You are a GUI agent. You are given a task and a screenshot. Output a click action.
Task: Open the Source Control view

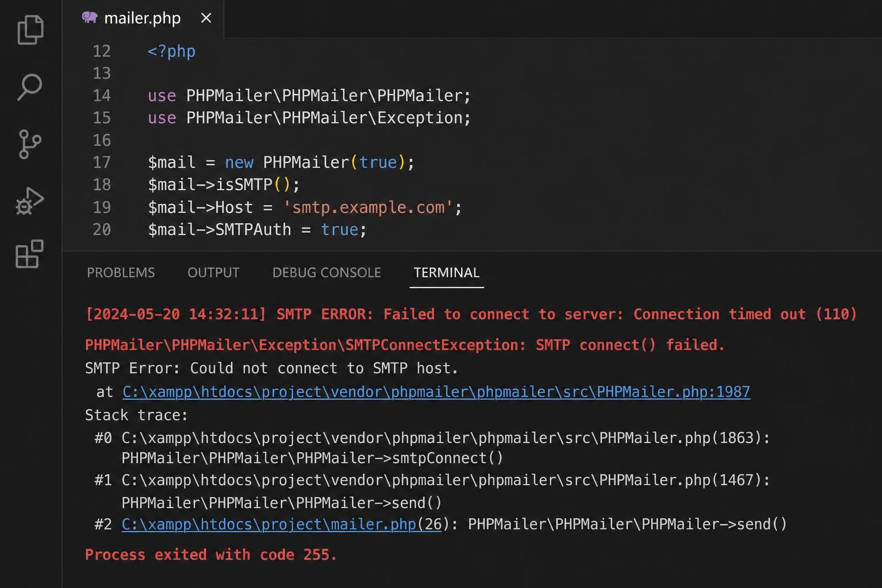click(x=29, y=144)
